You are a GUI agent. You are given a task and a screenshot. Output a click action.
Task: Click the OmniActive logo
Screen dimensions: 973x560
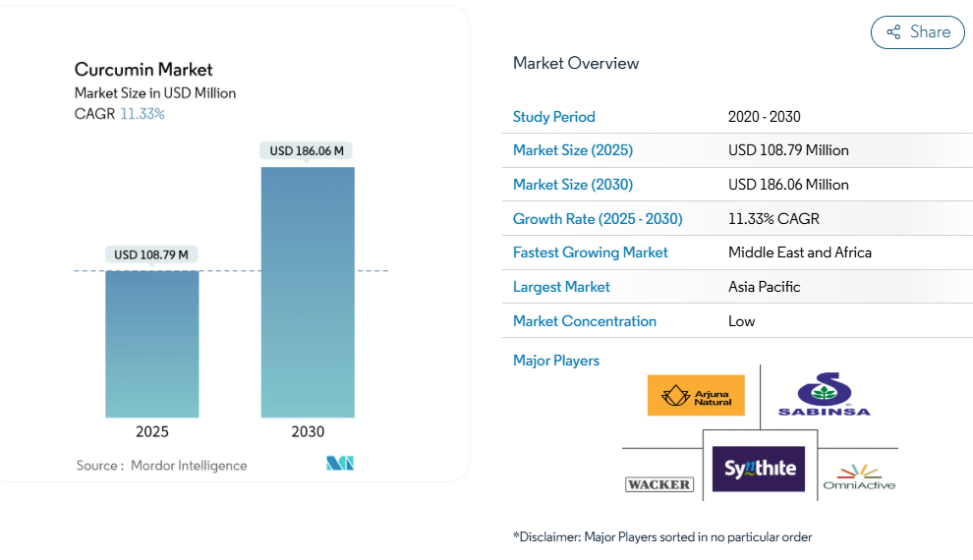click(859, 476)
